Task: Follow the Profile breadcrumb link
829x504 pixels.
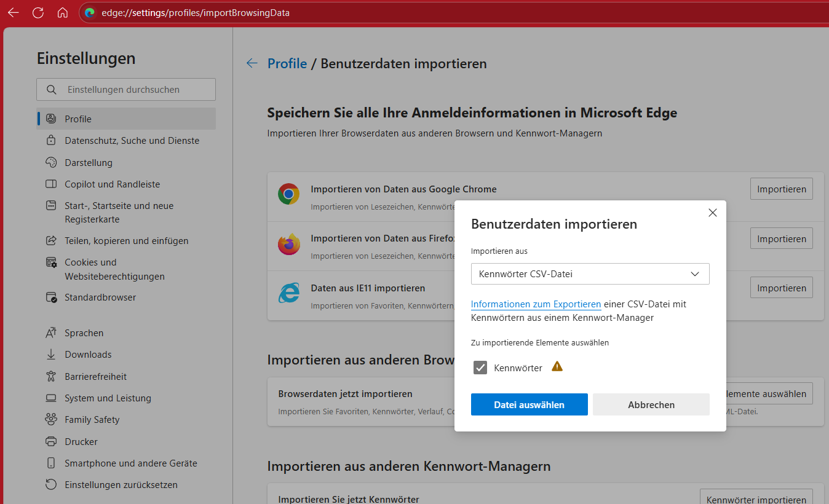Action: (287, 63)
